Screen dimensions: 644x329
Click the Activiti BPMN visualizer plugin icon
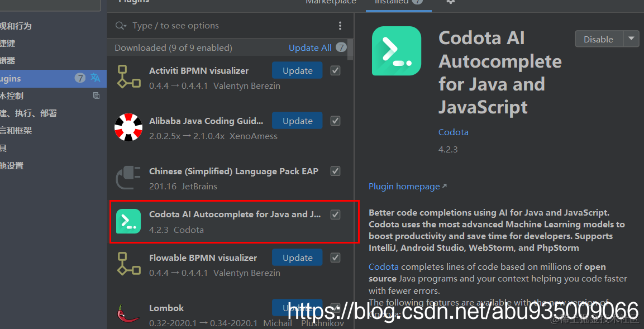pyautogui.click(x=128, y=76)
